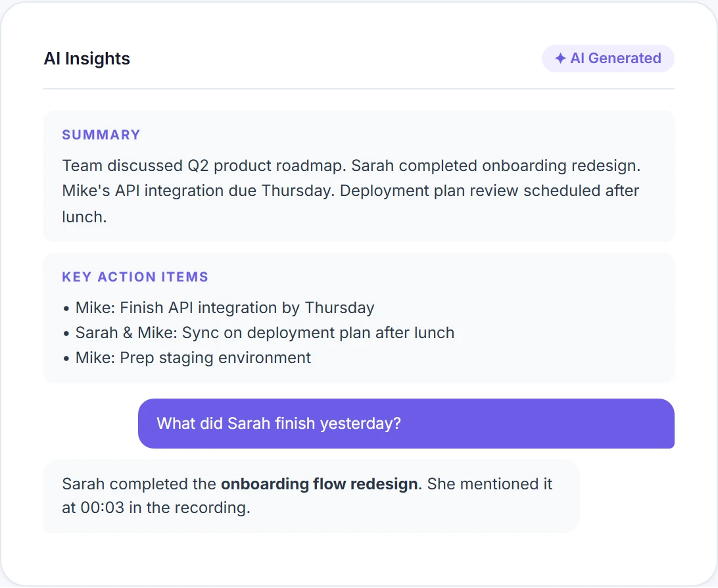
Task: Click the AI Generated badge
Action: tap(608, 58)
